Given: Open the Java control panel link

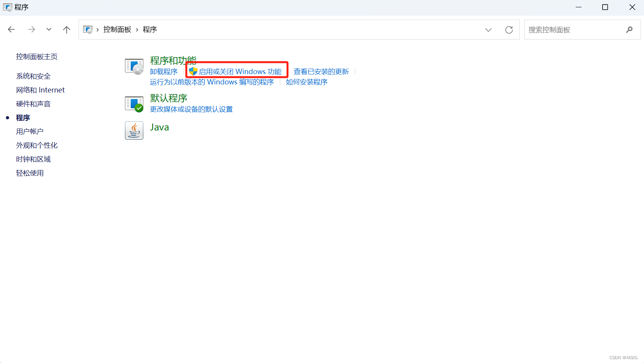Looking at the screenshot, I should [159, 127].
